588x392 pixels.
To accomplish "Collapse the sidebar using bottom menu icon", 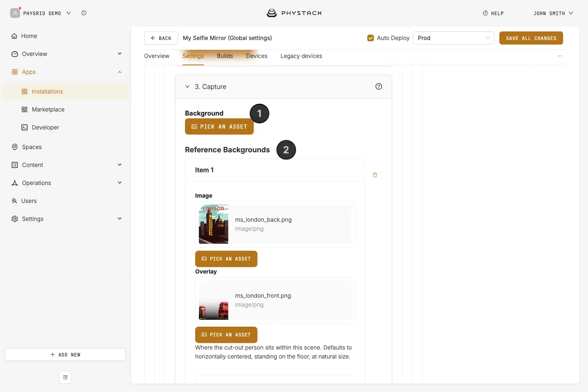I will pos(65,377).
